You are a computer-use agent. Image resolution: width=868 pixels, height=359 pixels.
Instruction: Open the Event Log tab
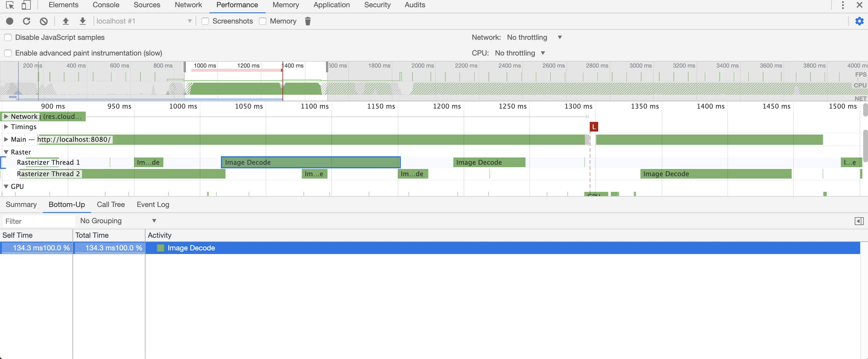pos(152,205)
